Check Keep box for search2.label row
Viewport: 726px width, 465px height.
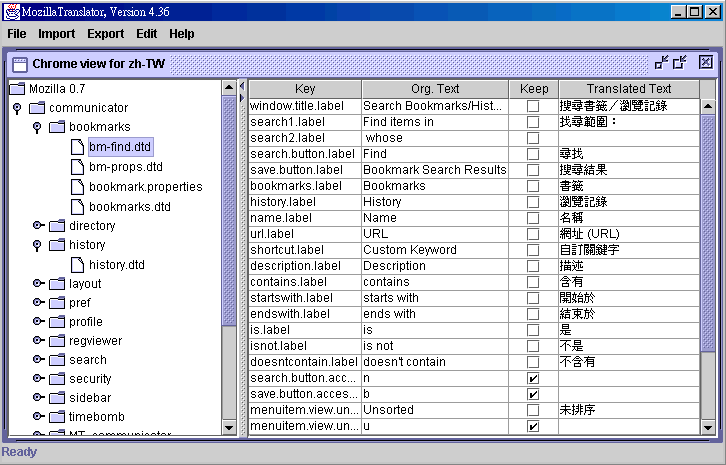click(533, 138)
